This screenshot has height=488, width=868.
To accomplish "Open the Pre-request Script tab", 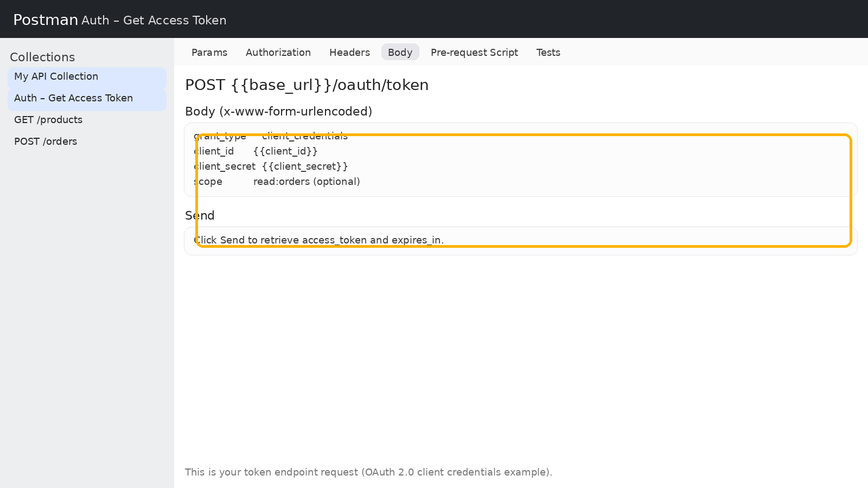I will click(x=474, y=53).
